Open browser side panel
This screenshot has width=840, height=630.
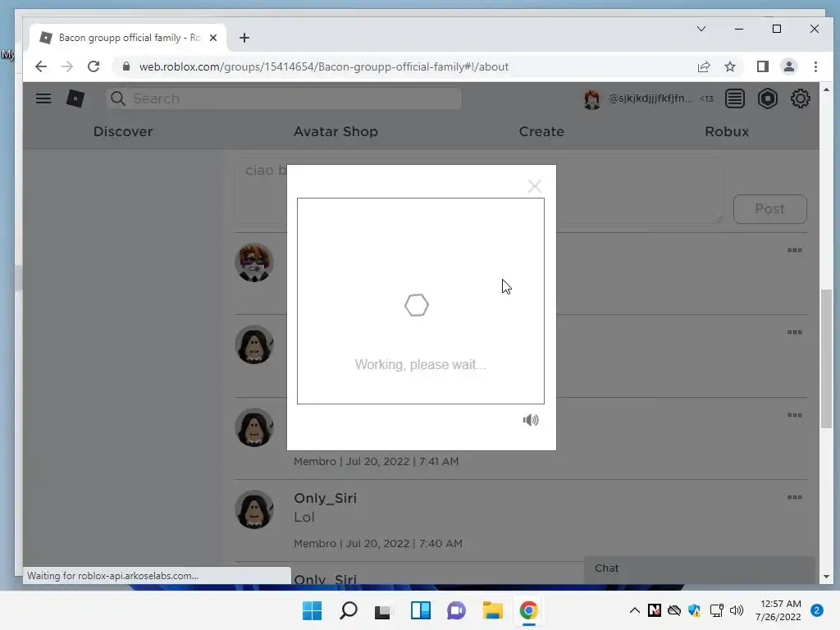click(x=762, y=66)
